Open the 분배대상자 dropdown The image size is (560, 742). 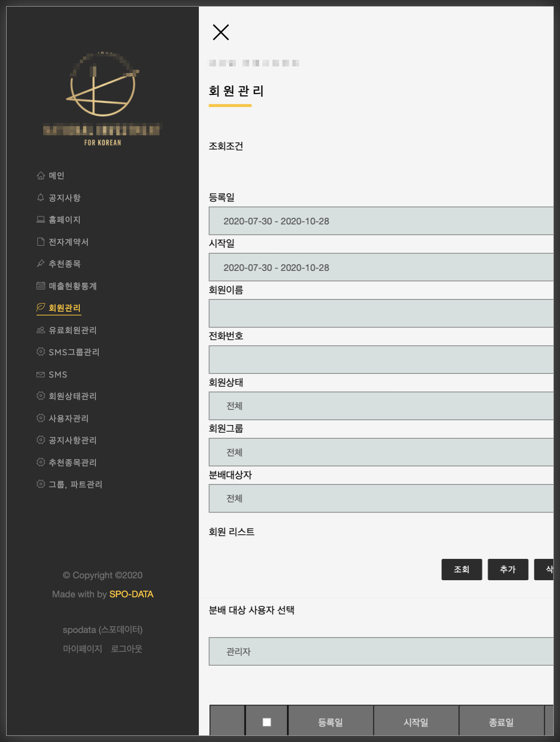point(381,499)
